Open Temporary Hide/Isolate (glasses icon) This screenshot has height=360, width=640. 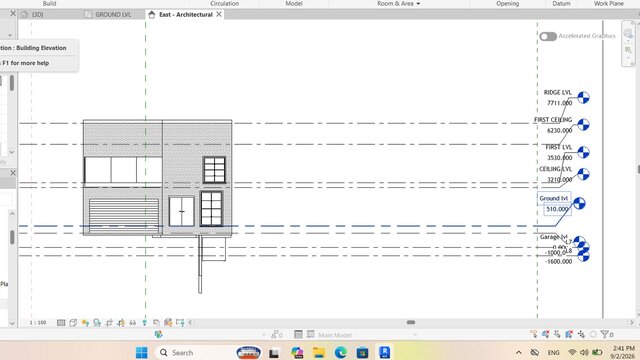[x=133, y=322]
